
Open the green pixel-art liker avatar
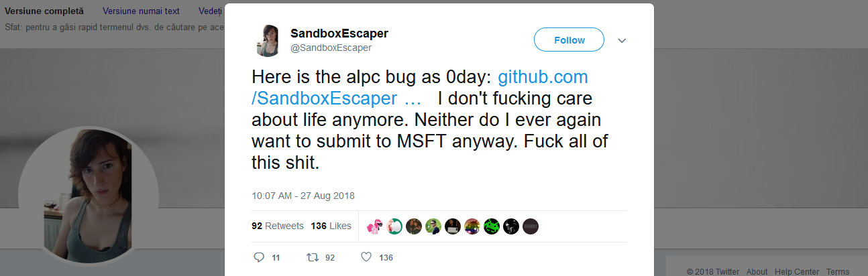(x=492, y=226)
